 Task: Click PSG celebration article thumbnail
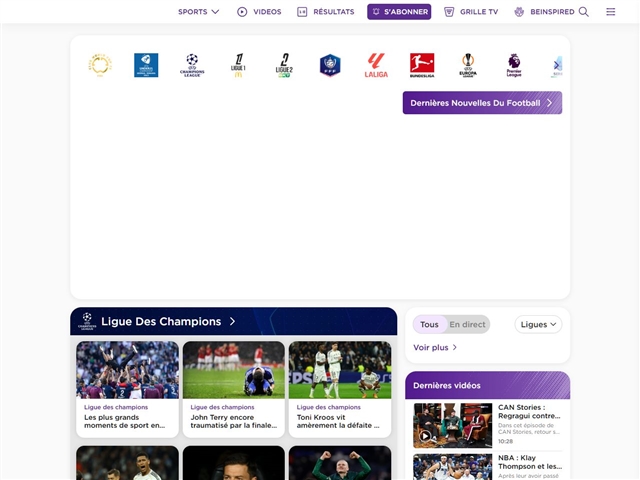127,370
